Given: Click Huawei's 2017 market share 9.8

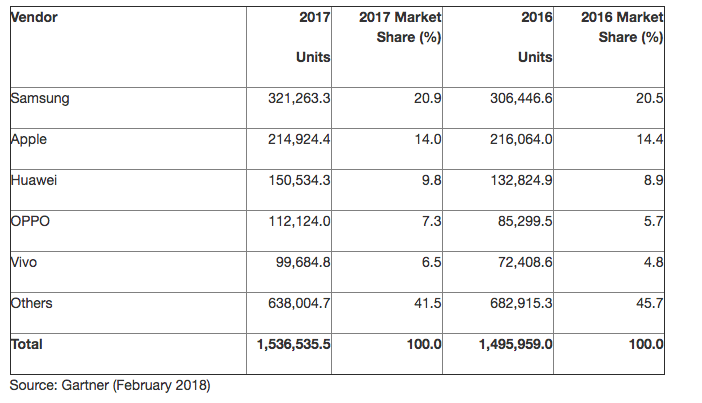Looking at the screenshot, I should coord(432,181).
